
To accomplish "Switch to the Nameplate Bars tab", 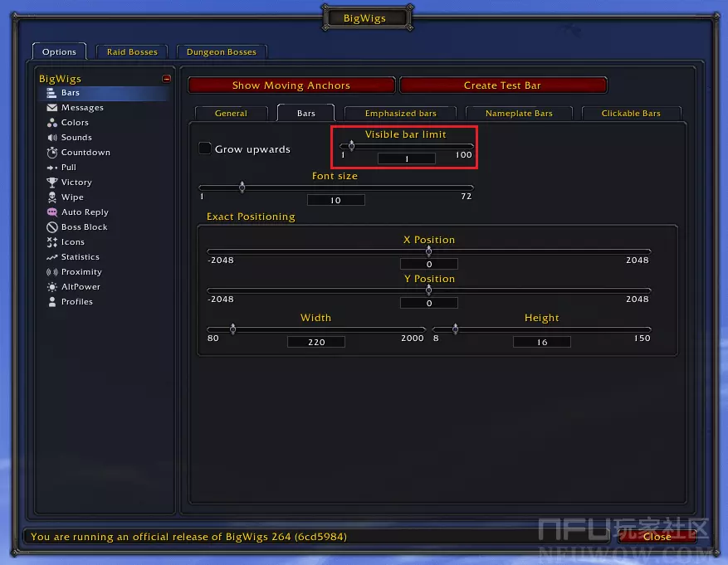I will (x=519, y=114).
